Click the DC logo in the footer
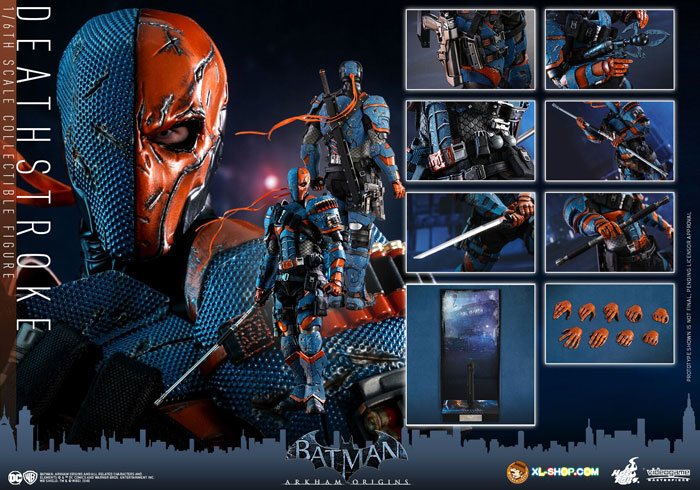Image resolution: width=700 pixels, height=490 pixels. click(x=15, y=477)
